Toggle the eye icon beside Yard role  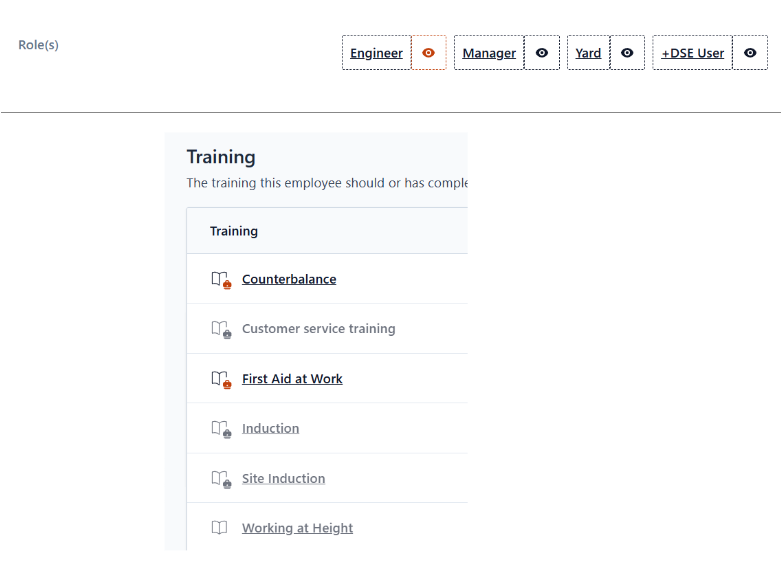(627, 53)
